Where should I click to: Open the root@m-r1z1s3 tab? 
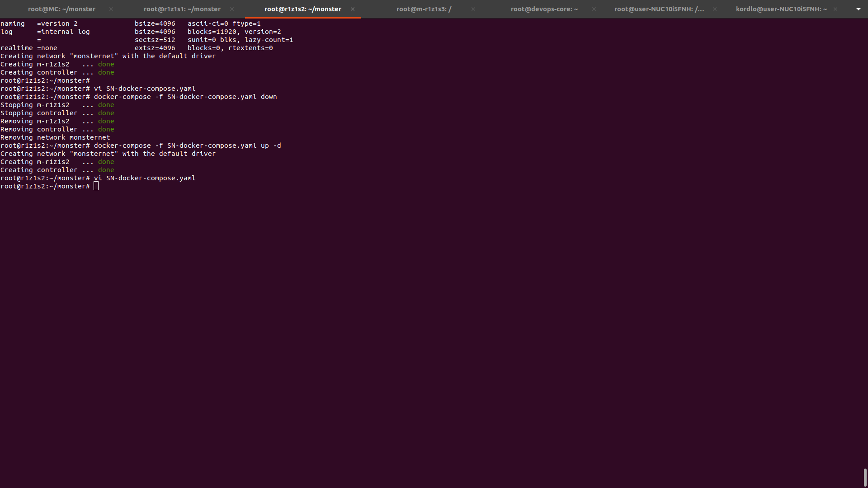pyautogui.click(x=424, y=9)
